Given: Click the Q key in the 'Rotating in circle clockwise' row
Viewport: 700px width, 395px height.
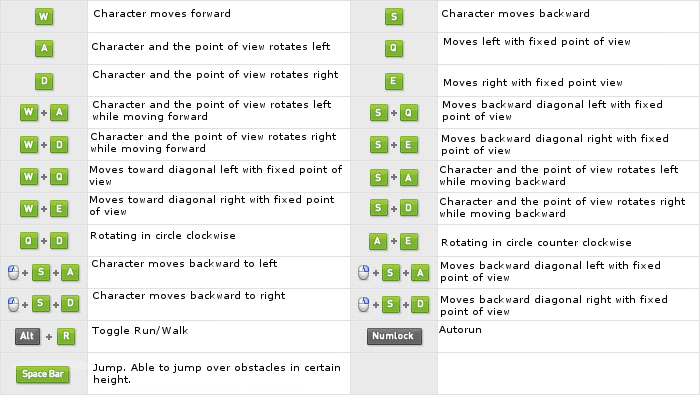Looking at the screenshot, I should point(29,241).
